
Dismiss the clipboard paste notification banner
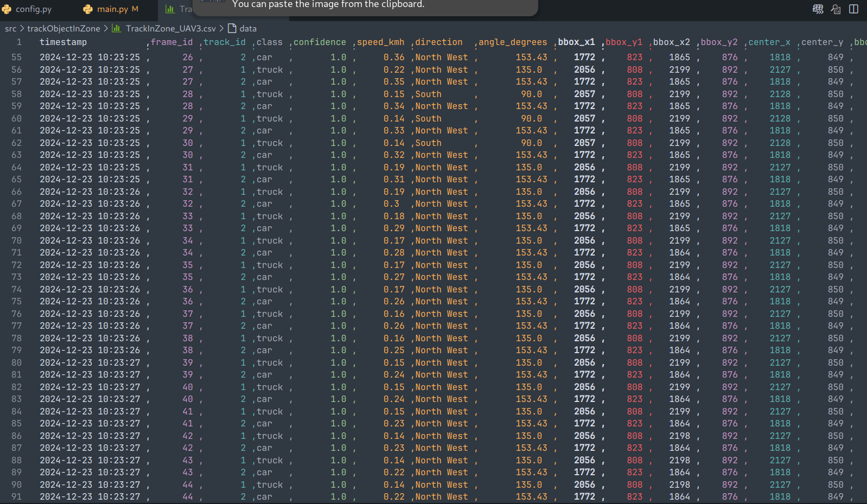365,5
